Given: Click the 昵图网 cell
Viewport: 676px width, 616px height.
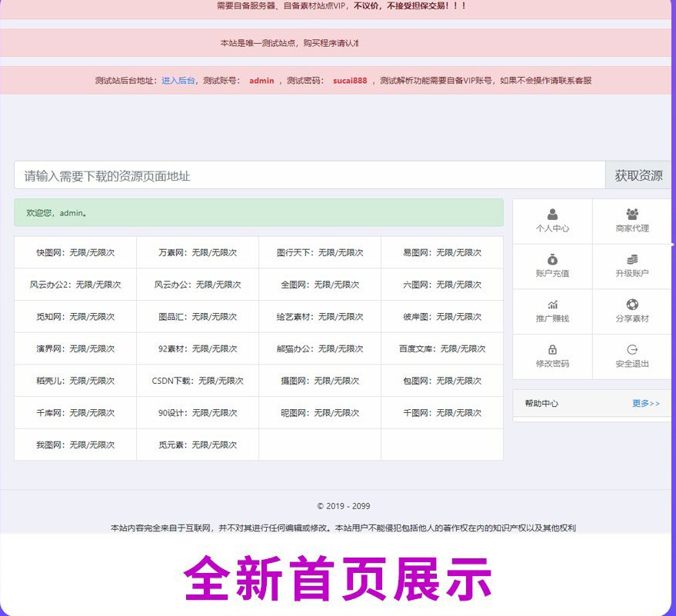Looking at the screenshot, I should [320, 413].
